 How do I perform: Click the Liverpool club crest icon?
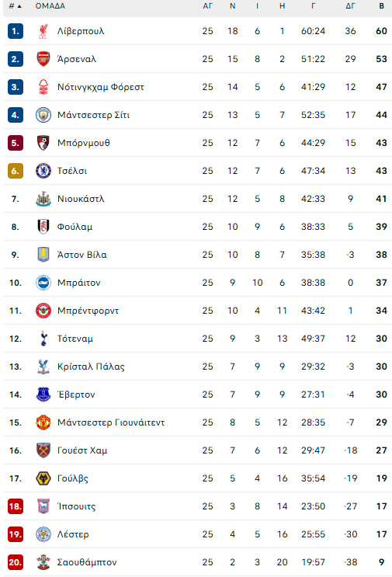(43, 31)
